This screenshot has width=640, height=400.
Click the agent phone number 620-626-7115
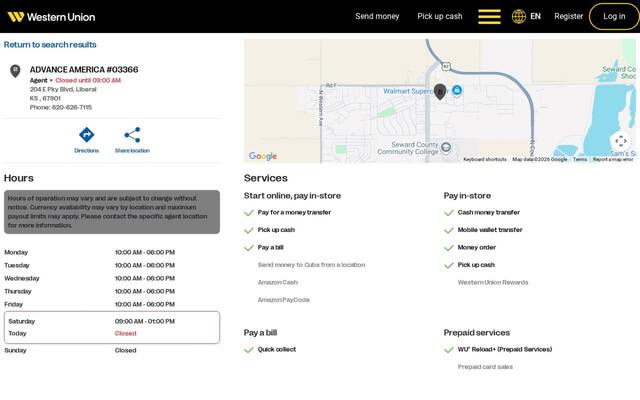tap(72, 107)
